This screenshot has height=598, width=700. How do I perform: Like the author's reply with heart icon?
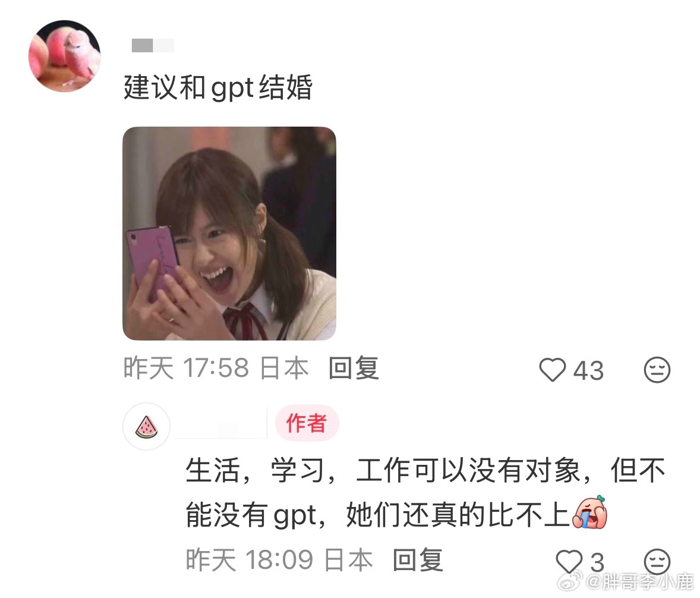click(x=569, y=561)
